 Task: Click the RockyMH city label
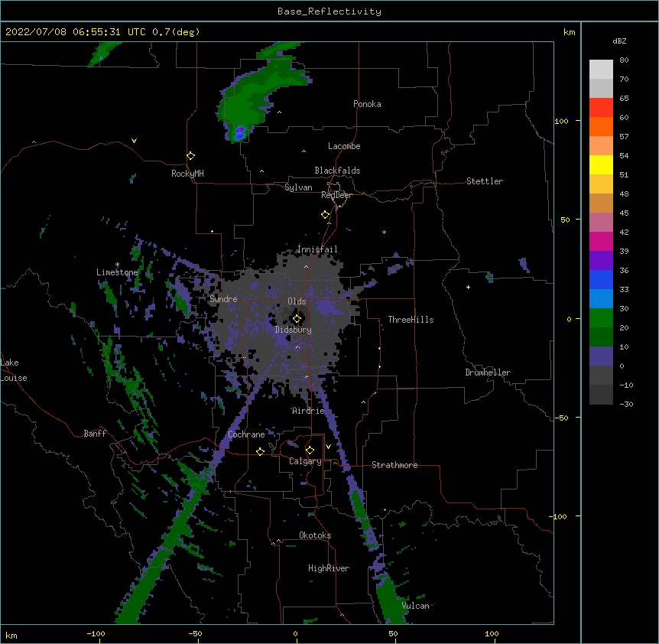[187, 174]
